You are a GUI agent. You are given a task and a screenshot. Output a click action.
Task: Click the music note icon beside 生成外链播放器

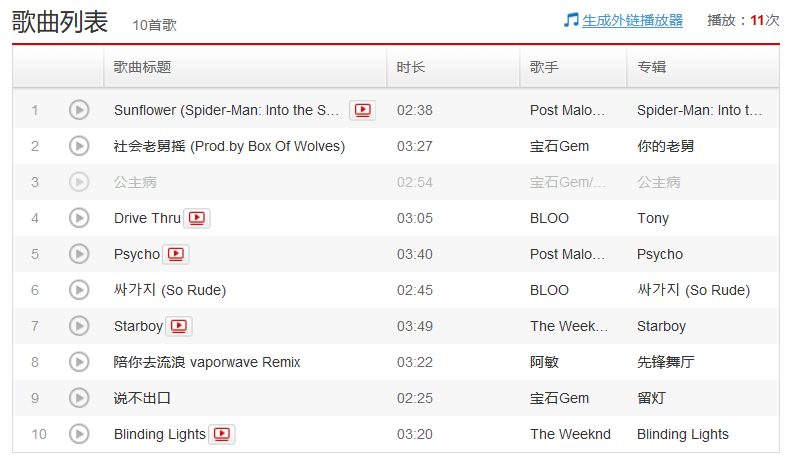pyautogui.click(x=571, y=20)
